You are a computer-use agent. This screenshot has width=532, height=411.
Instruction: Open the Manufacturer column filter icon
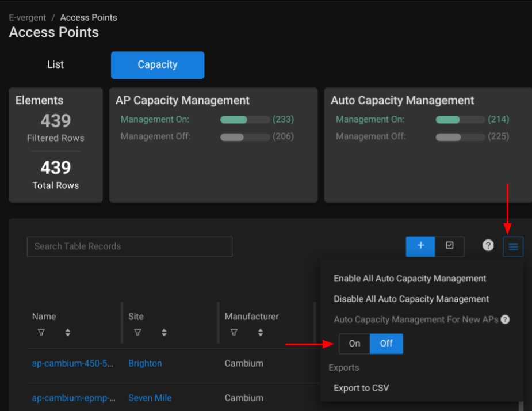pos(234,333)
